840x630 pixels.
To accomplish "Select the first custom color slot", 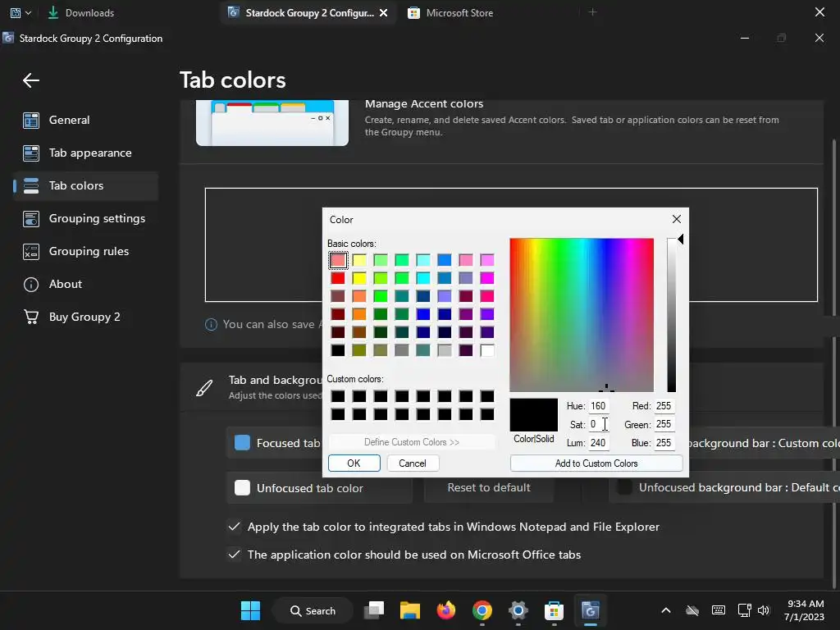I will [x=338, y=396].
